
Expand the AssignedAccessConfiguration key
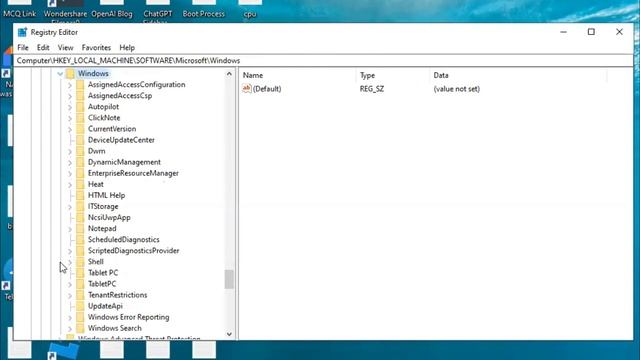[70, 85]
